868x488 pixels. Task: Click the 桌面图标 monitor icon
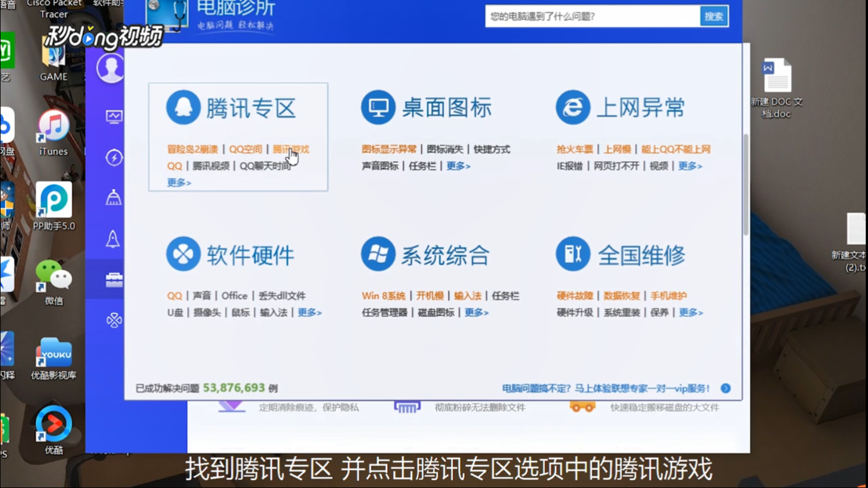378,107
